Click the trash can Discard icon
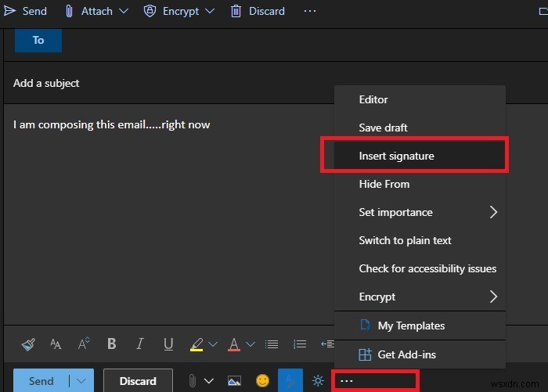 pyautogui.click(x=236, y=11)
